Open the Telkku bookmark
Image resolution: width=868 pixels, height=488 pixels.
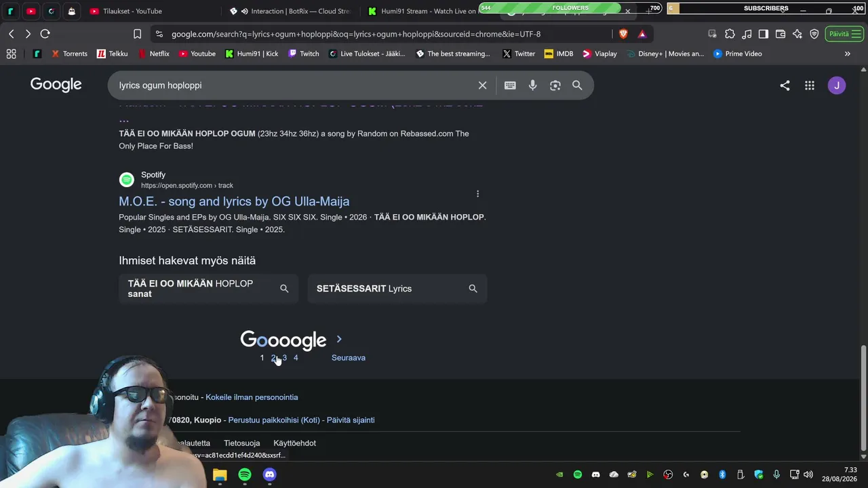[x=112, y=54]
